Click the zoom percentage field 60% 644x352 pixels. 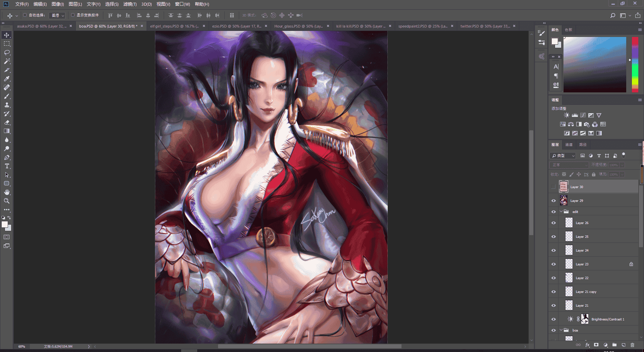point(22,346)
